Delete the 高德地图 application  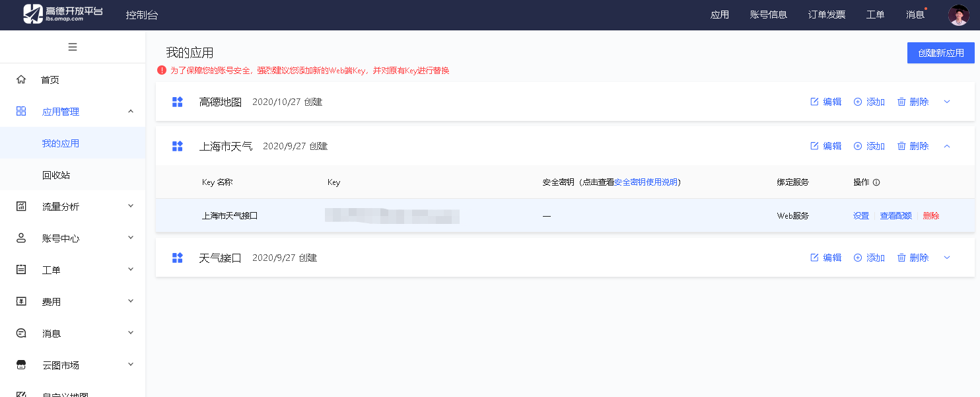coord(913,102)
